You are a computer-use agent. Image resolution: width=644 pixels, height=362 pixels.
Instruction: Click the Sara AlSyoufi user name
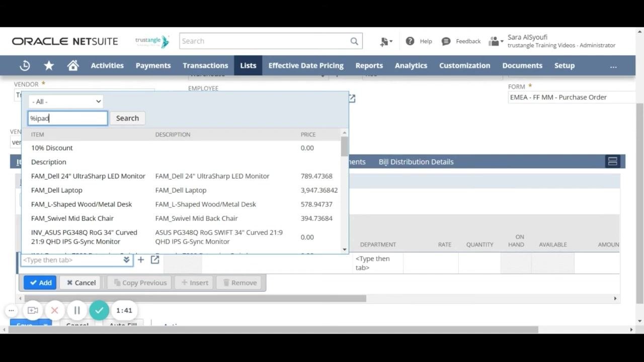pos(527,37)
